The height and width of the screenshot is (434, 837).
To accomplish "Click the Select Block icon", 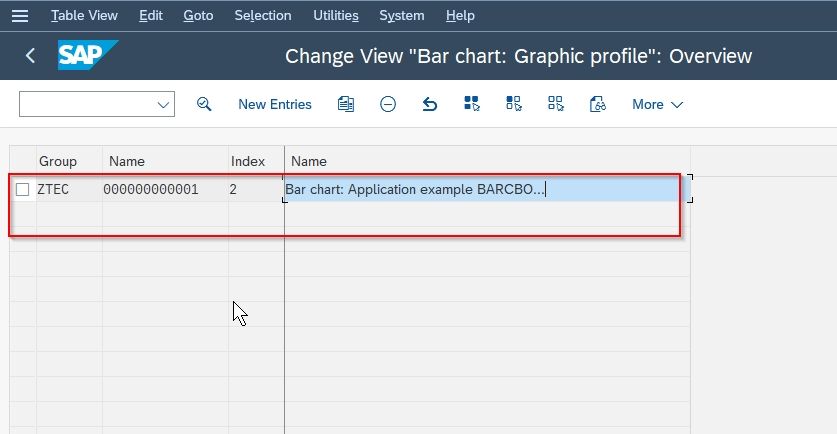I will [x=514, y=104].
